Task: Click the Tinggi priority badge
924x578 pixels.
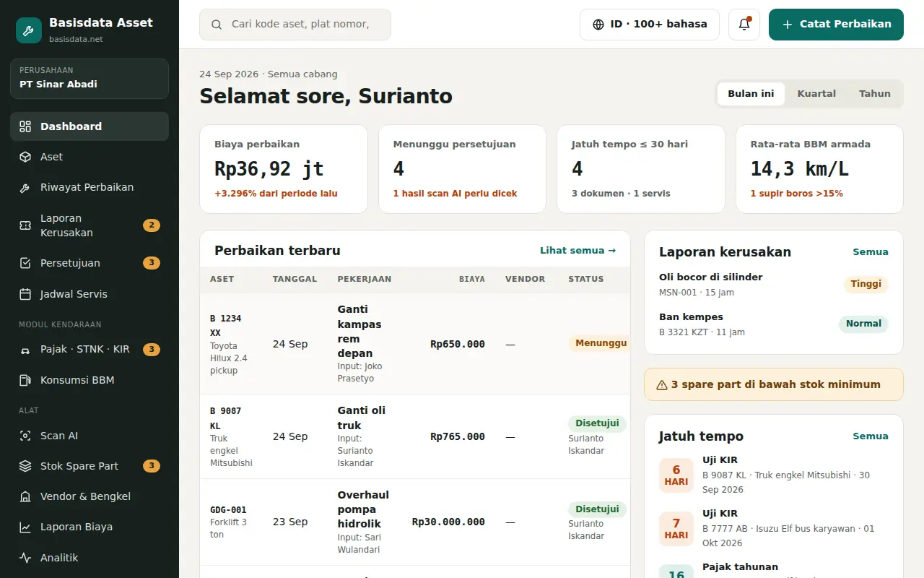Action: (x=866, y=284)
